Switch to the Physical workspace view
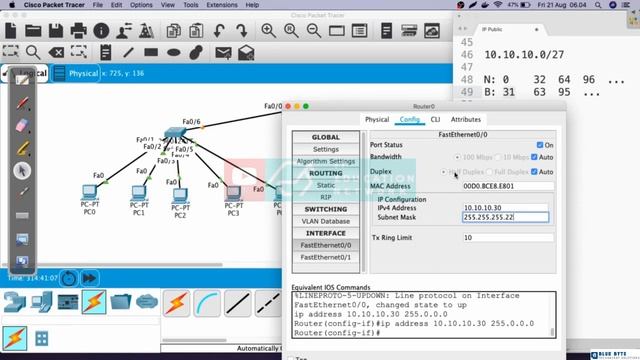The height and width of the screenshot is (360, 640). tap(77, 73)
